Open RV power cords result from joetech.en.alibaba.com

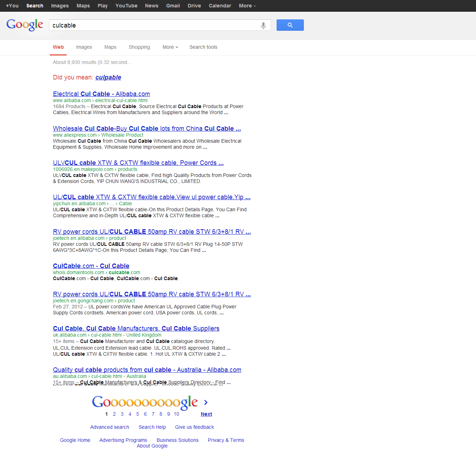(x=152, y=232)
